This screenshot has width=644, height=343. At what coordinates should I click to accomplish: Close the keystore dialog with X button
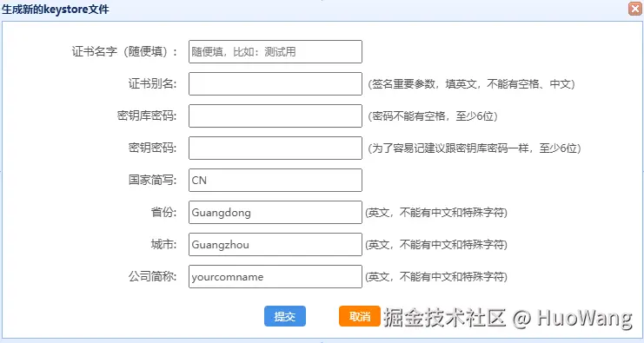pos(635,8)
